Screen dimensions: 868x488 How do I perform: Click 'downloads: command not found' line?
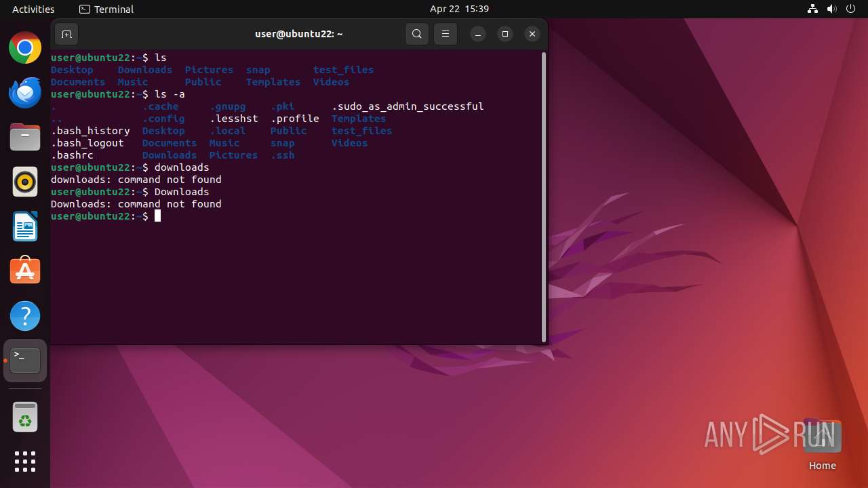tap(136, 180)
